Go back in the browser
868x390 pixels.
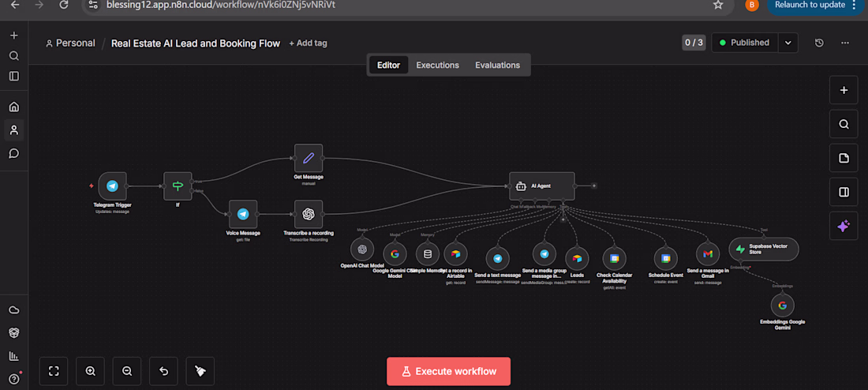[15, 5]
